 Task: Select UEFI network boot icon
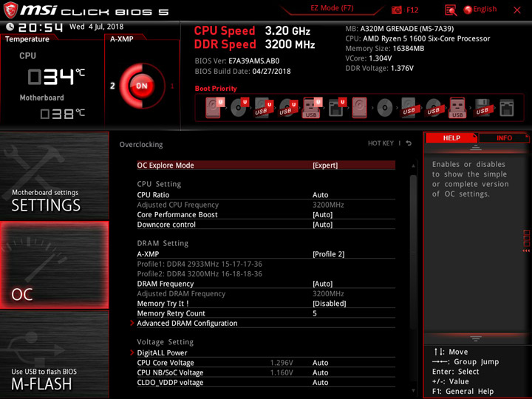click(x=337, y=108)
